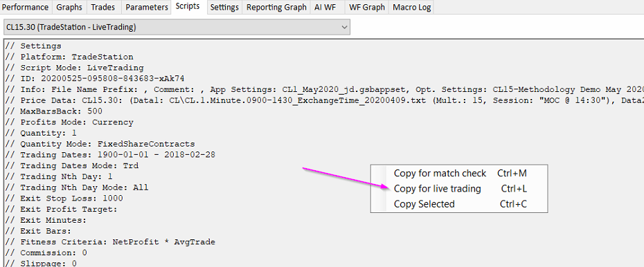The image size is (644, 267).
Task: Switch to the Performance tab
Action: coord(25,8)
